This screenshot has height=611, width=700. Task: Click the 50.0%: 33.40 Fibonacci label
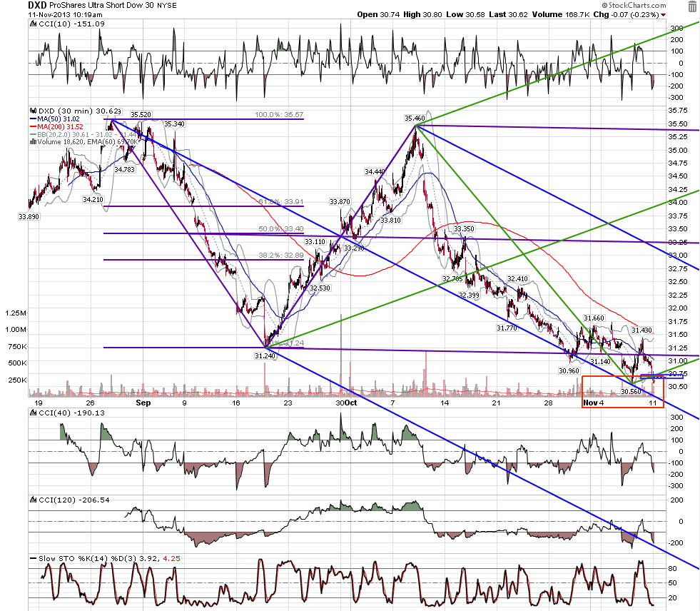click(x=281, y=229)
